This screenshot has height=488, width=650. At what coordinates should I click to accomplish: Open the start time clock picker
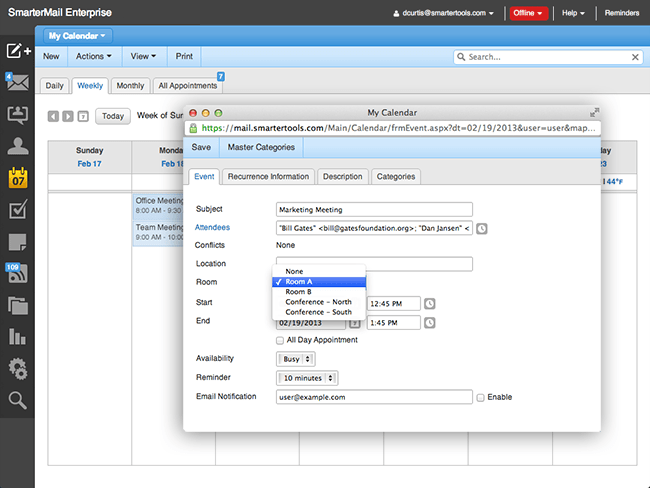pyautogui.click(x=429, y=303)
